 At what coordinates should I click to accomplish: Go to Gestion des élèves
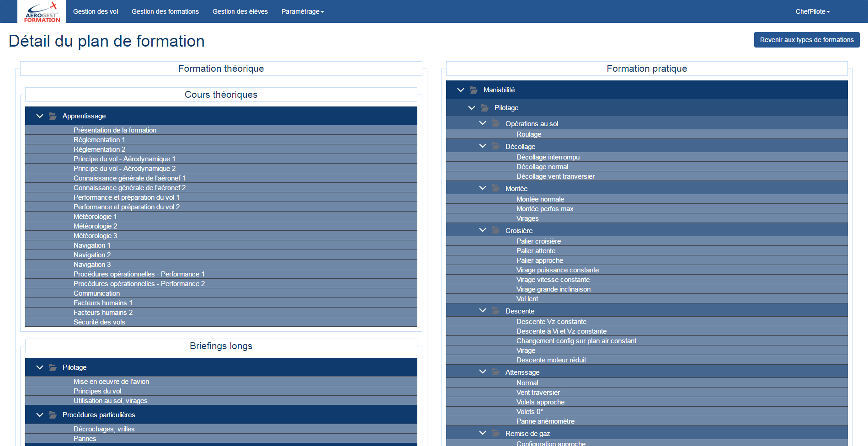[x=240, y=11]
